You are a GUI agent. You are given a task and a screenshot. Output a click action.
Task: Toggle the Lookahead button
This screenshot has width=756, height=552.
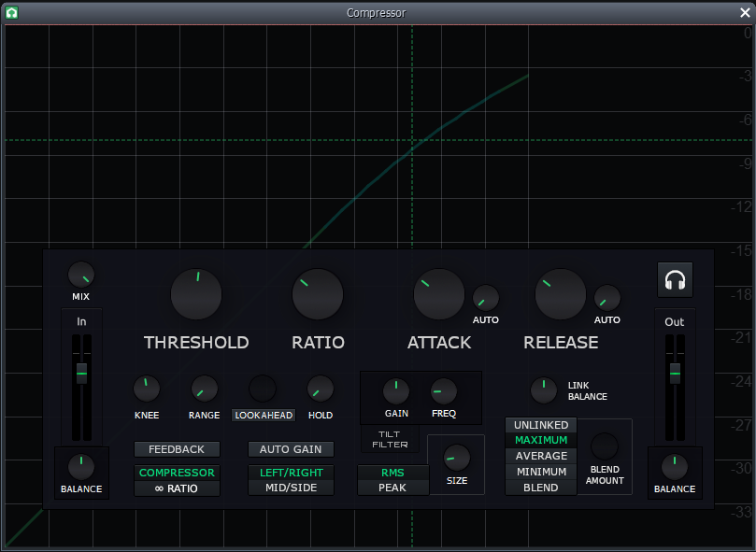coord(264,415)
